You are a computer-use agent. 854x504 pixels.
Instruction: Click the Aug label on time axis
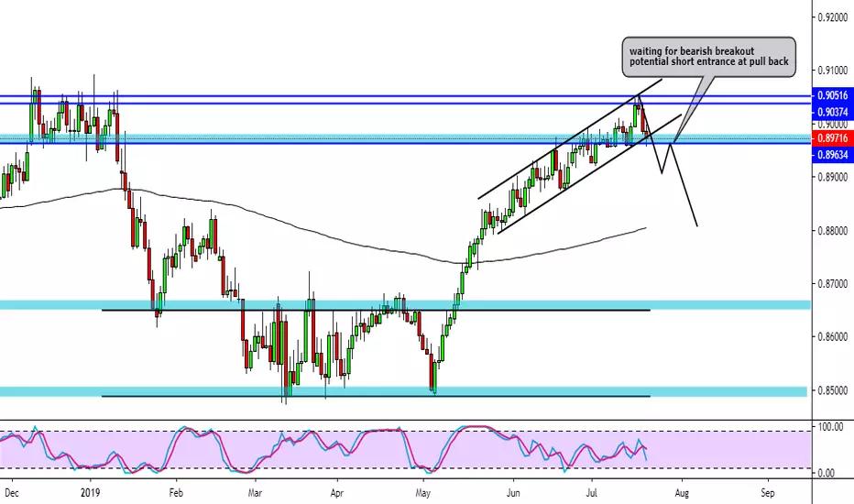682,493
